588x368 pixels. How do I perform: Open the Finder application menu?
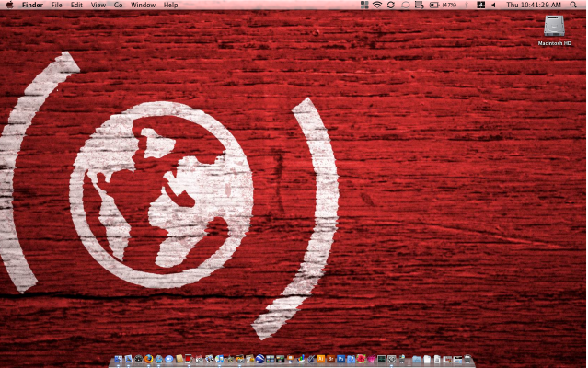click(32, 5)
